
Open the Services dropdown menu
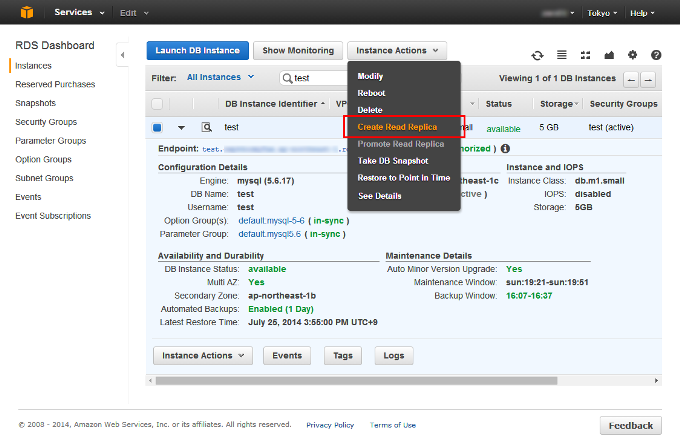(x=79, y=12)
